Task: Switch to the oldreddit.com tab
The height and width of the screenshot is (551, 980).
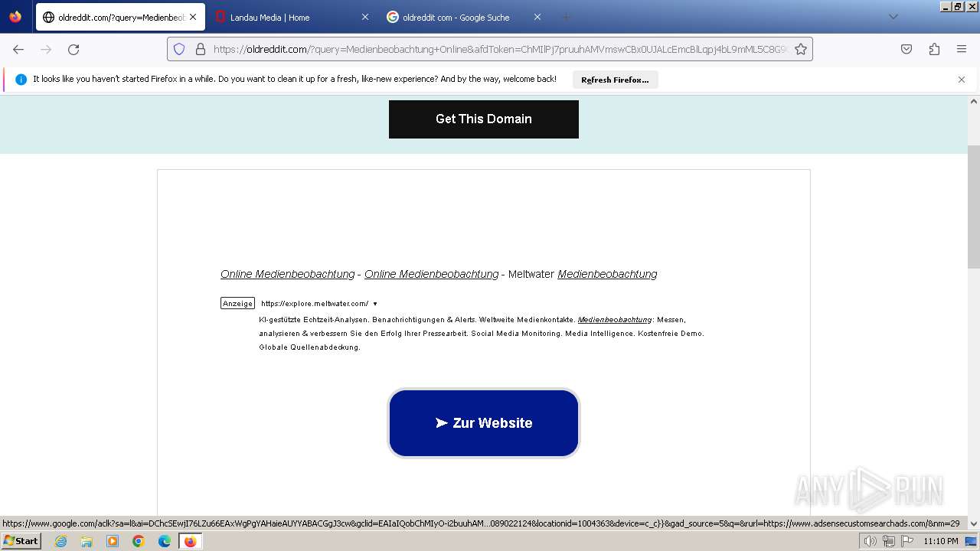Action: (120, 17)
